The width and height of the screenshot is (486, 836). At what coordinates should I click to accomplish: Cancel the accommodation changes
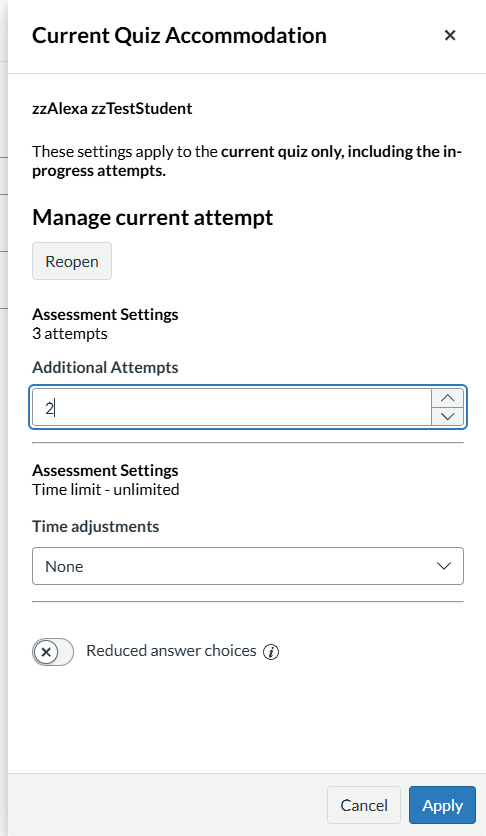tap(364, 805)
